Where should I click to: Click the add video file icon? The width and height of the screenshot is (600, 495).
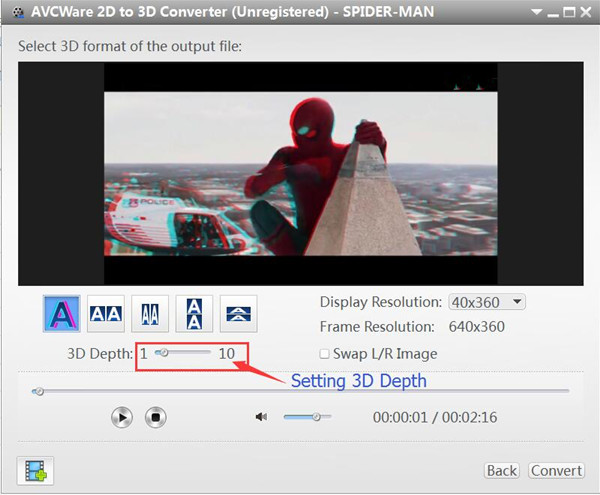(35, 471)
